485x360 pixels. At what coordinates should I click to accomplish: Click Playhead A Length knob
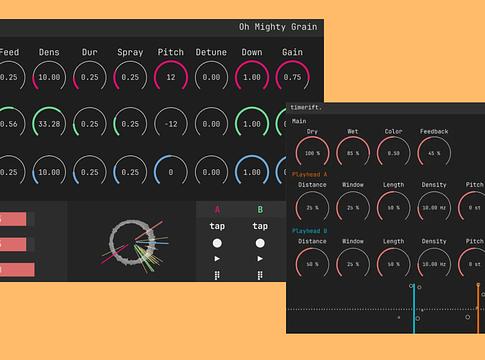[394, 207]
